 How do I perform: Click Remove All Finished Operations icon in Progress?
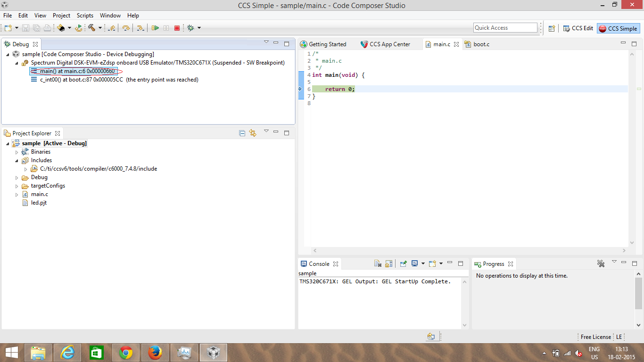(601, 264)
